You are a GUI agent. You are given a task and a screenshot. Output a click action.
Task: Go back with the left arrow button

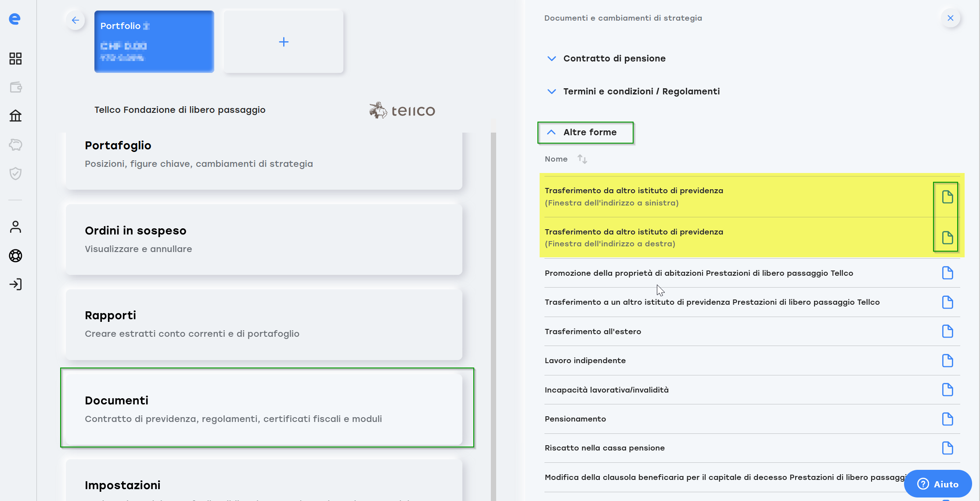[76, 20]
